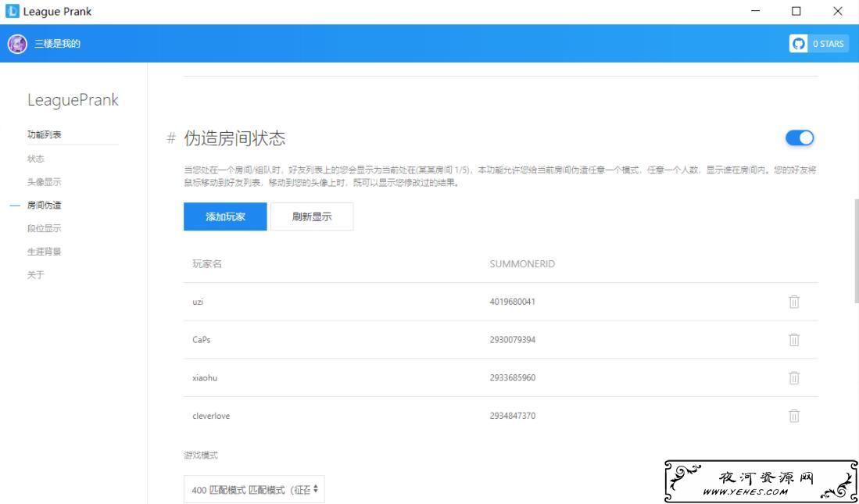Click the username 三楼是我的

(x=58, y=44)
